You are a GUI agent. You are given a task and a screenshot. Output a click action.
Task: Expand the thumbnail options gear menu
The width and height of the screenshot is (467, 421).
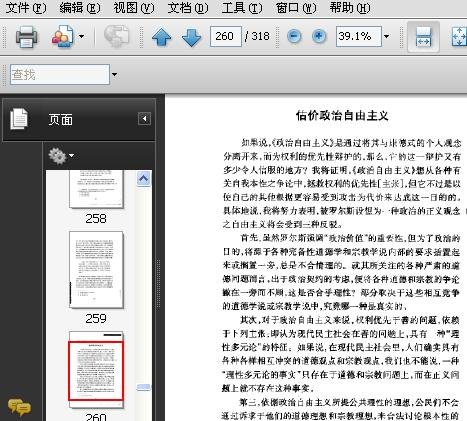[61, 156]
